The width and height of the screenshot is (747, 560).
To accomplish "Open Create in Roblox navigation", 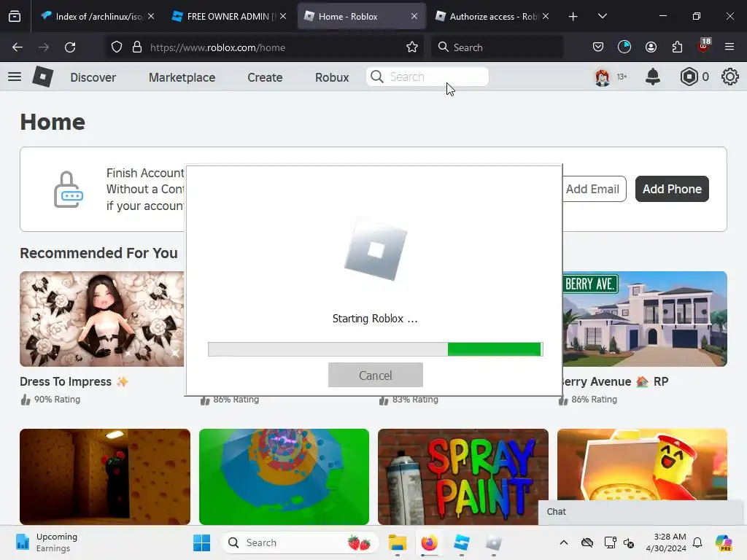I will tap(265, 77).
